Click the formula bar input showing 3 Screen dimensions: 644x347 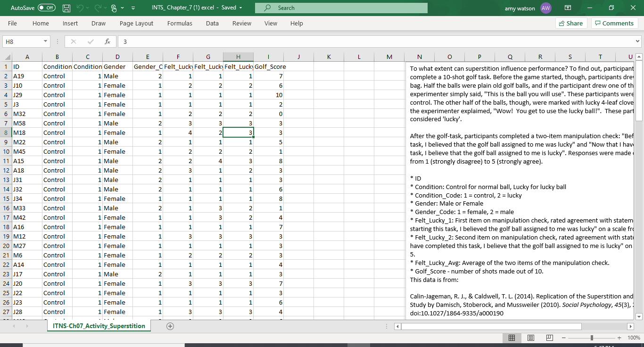click(376, 41)
